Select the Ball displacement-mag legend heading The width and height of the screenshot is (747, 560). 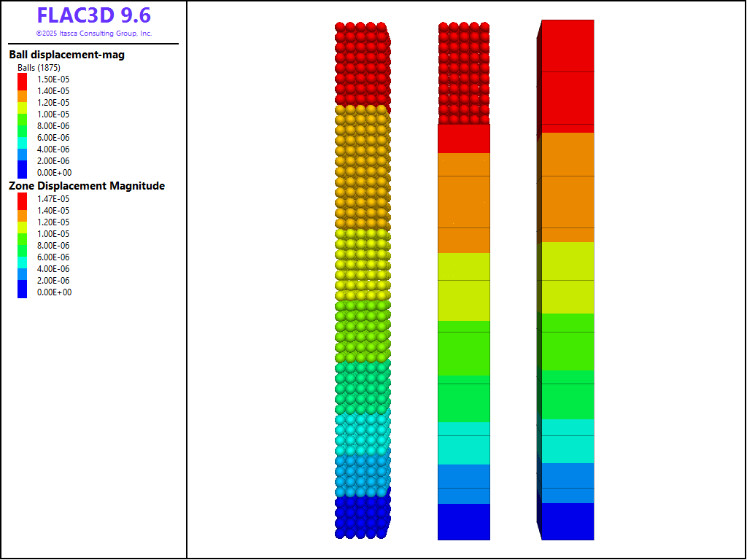coord(66,55)
